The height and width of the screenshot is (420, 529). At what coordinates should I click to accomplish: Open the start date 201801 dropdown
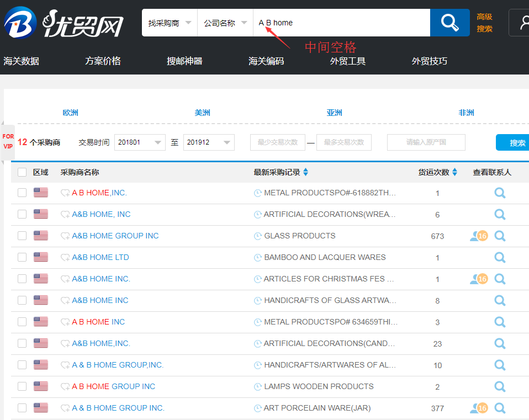(x=140, y=142)
